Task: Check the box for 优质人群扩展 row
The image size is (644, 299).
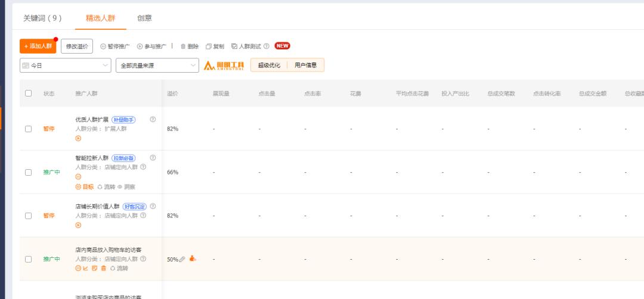Action: click(28, 129)
